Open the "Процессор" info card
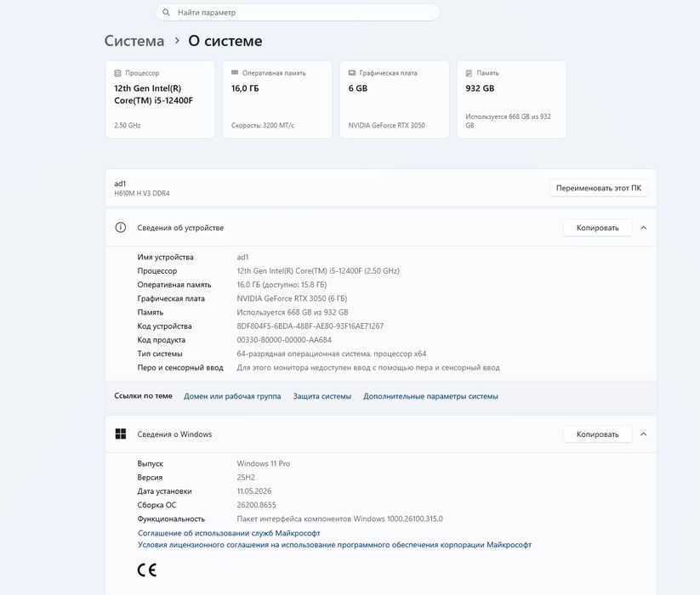Viewport: 700px width, 595px height. coord(160,99)
